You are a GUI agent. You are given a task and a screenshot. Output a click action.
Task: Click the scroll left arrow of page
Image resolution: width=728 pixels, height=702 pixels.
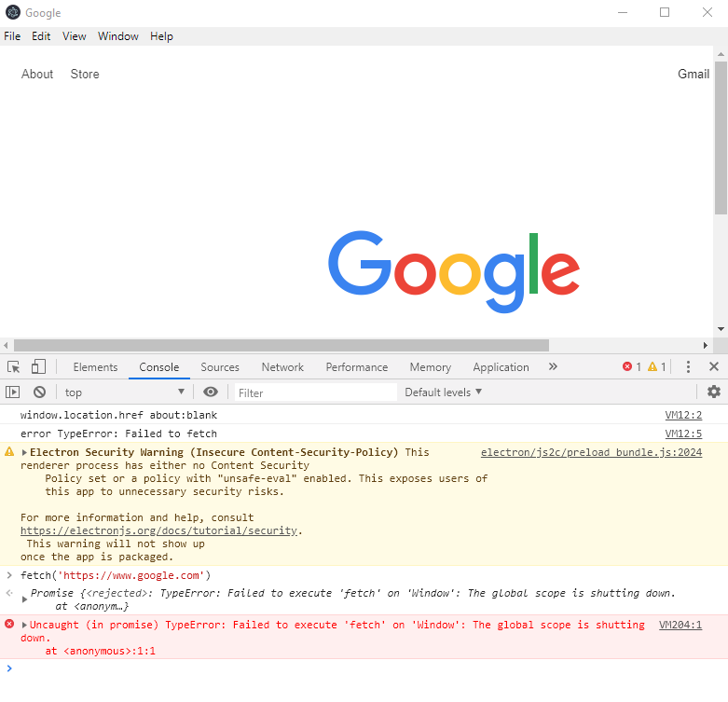coord(6,346)
